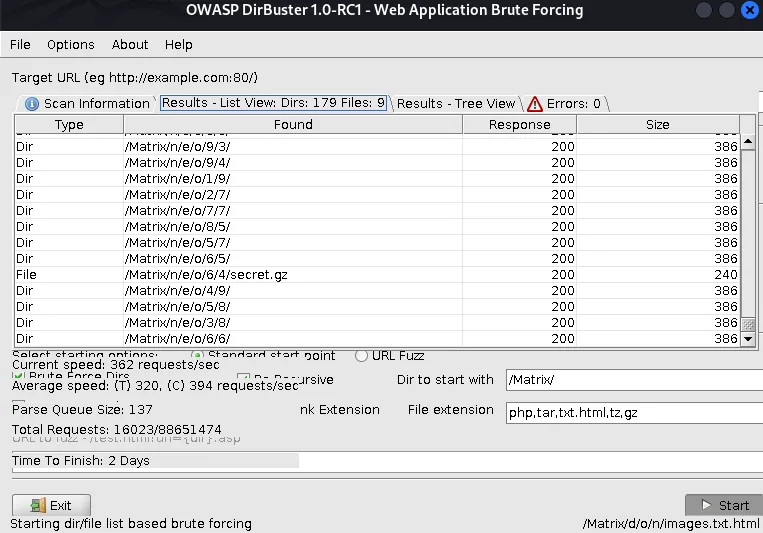This screenshot has width=763, height=533.
Task: Select row /Matrix/n/e/o/6/6/
Action: click(x=377, y=339)
